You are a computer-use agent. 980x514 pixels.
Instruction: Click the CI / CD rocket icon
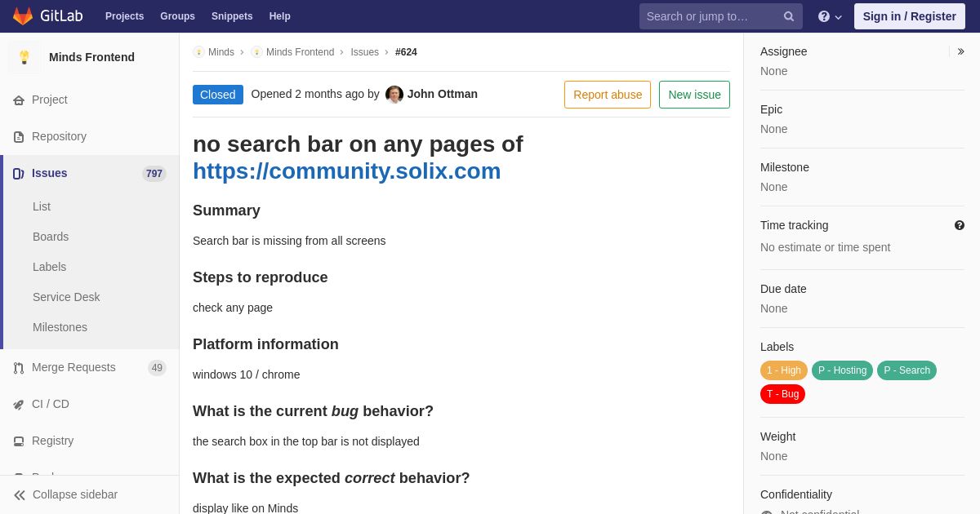click(x=19, y=405)
